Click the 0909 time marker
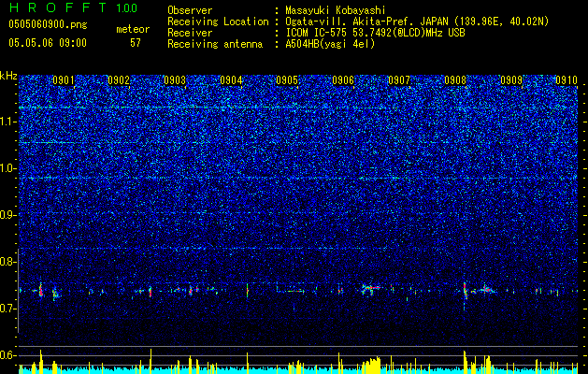This screenshot has width=588, height=374. tap(511, 80)
